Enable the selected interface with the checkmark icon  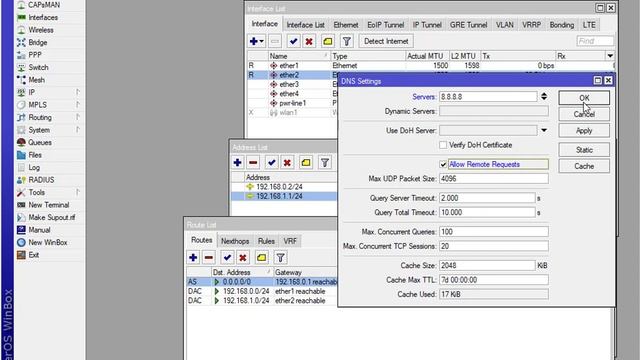(x=293, y=41)
